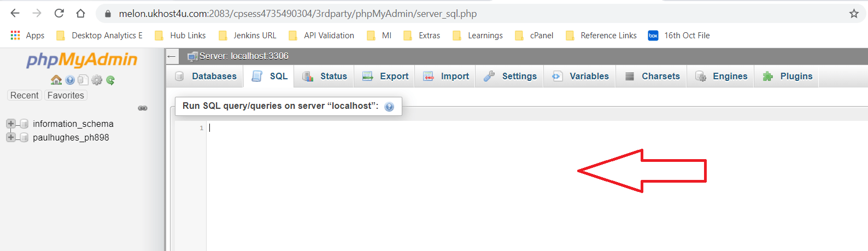Open the Desktop Analytics E bookmark folder
The height and width of the screenshot is (251, 868).
99,36
